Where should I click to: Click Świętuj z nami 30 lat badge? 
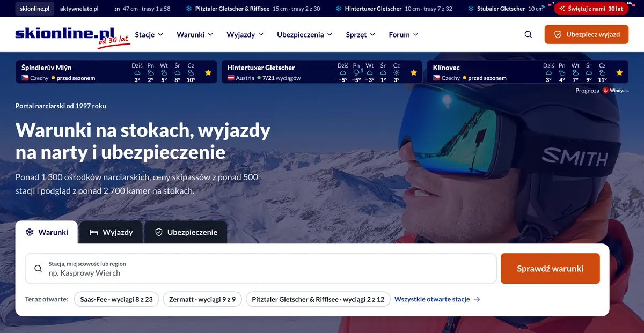pos(591,9)
